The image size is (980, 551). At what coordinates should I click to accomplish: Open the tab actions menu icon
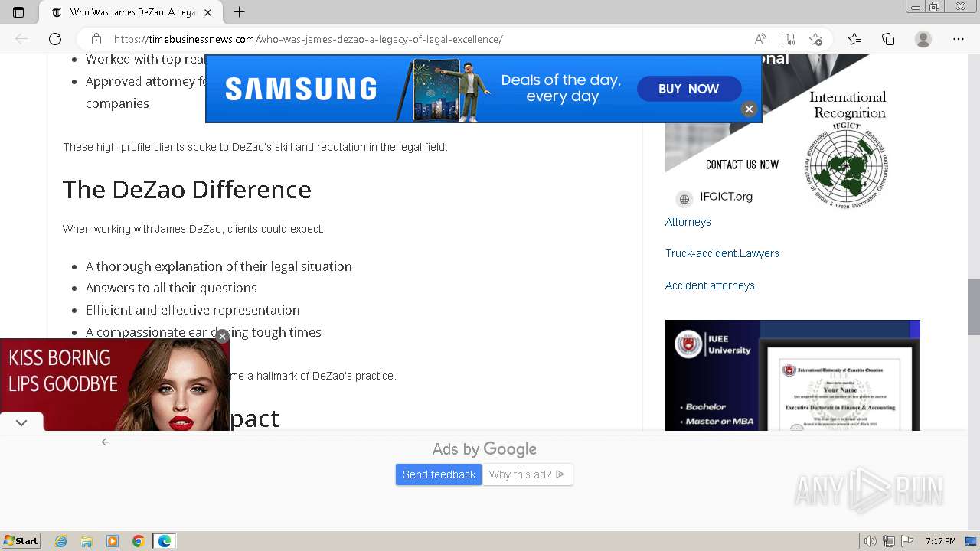tap(18, 12)
